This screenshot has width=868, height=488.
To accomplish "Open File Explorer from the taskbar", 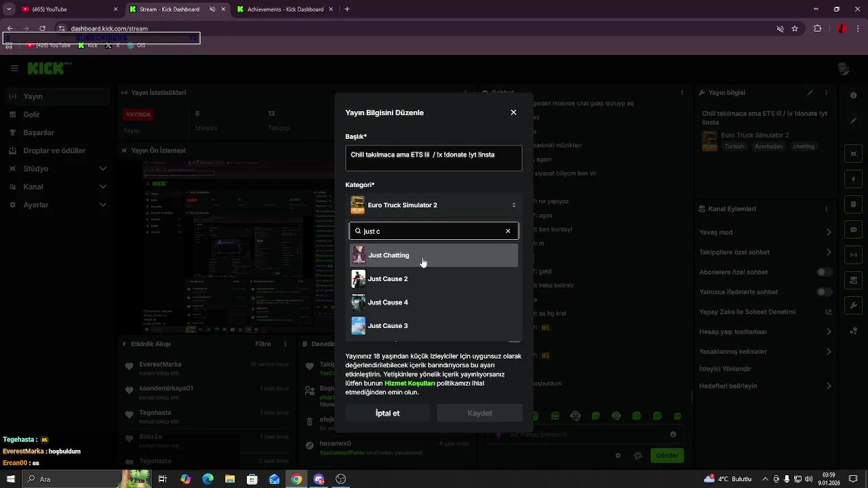I will tap(230, 479).
